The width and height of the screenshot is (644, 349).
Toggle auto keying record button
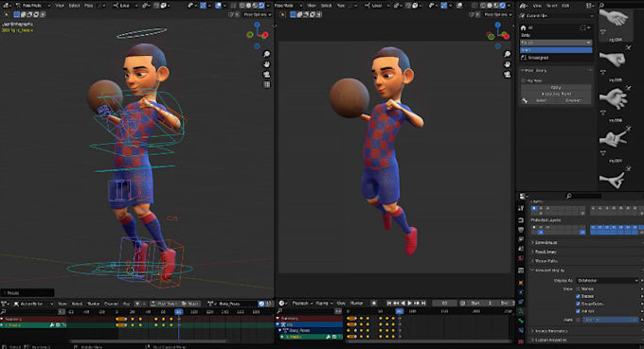[374, 303]
